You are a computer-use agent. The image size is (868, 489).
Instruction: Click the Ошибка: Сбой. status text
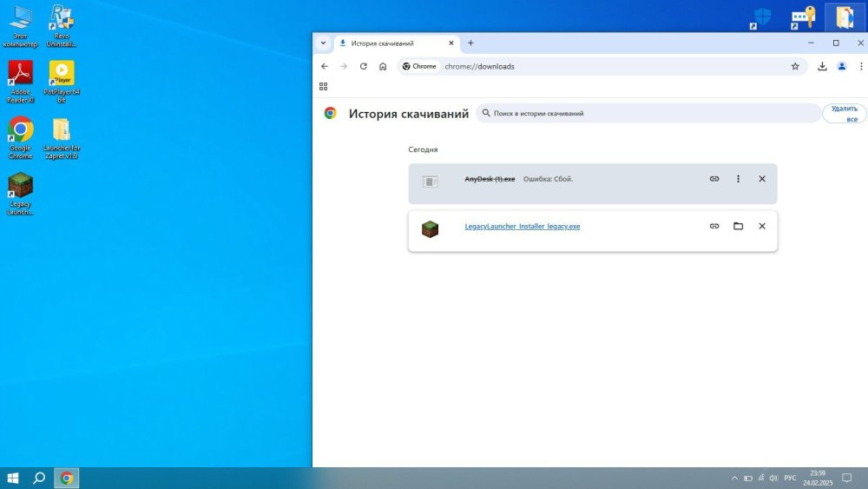click(x=548, y=179)
